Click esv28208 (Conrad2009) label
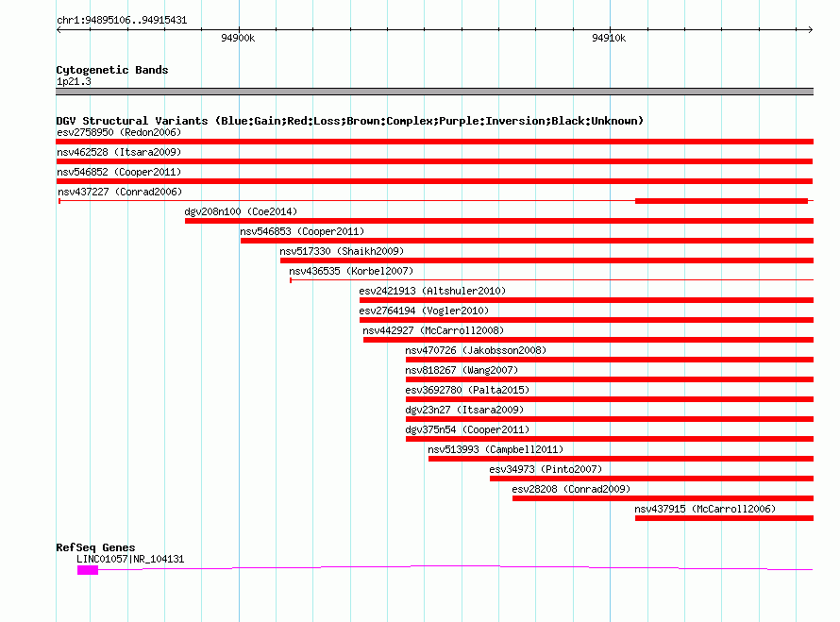Screen dimensions: 840x622 point(571,489)
